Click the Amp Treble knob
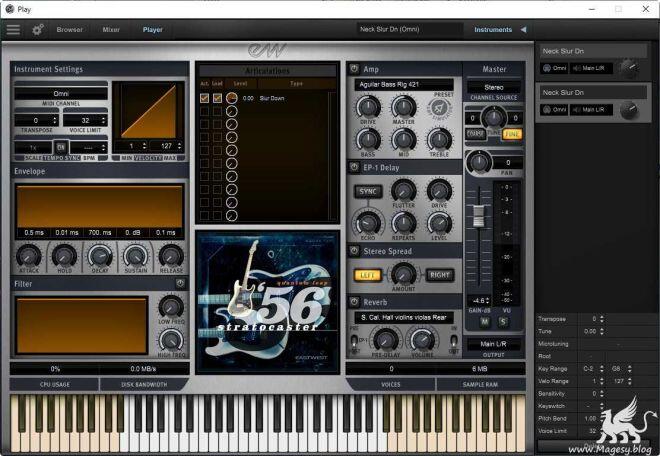Image resolution: width=660 pixels, height=456 pixels. point(439,139)
